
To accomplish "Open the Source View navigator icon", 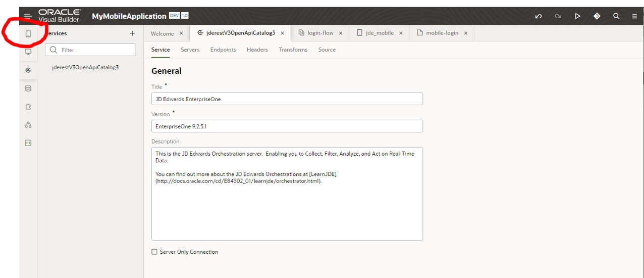I will [x=28, y=143].
